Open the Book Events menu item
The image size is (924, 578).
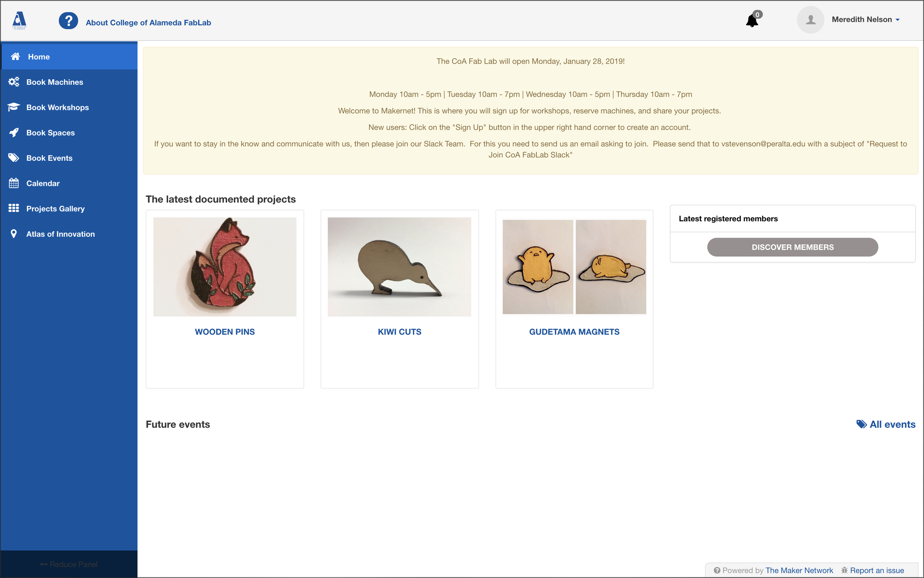tap(69, 158)
